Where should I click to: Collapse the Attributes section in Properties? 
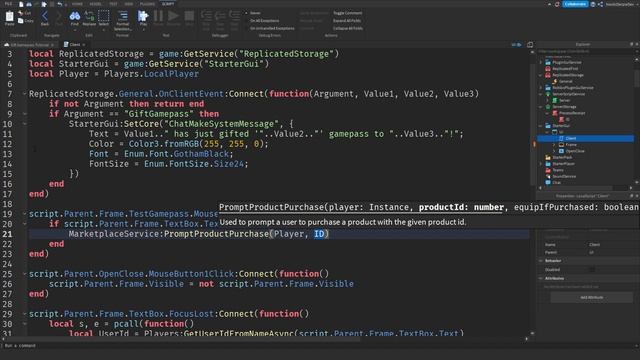541,278
